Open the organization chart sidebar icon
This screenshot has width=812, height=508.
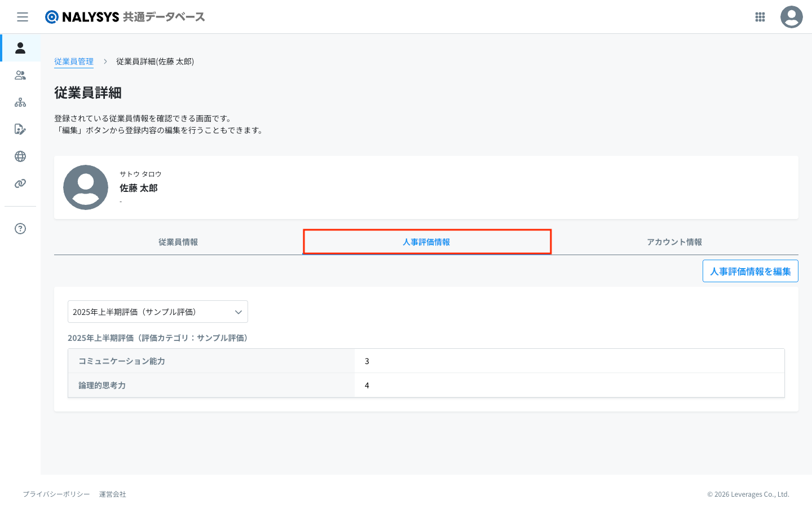click(x=20, y=102)
